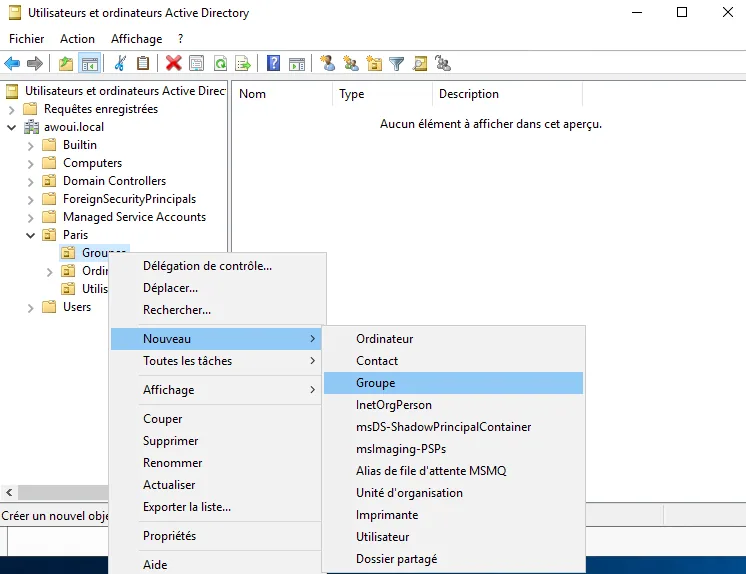Open Toutes les tâches submenu
The width and height of the screenshot is (746, 574).
pyautogui.click(x=217, y=361)
